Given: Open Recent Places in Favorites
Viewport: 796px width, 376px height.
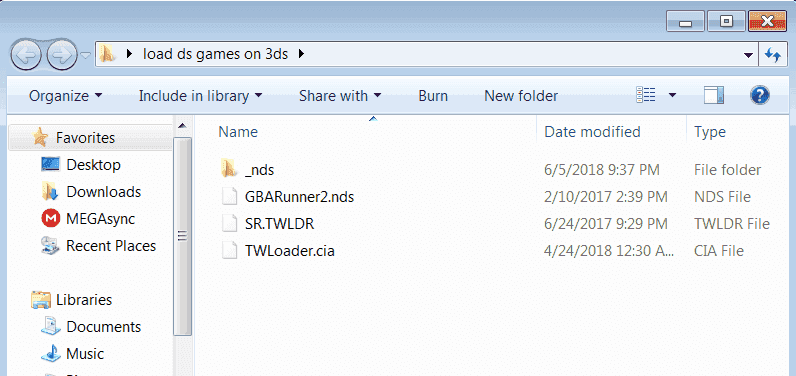Looking at the screenshot, I should coord(111,246).
